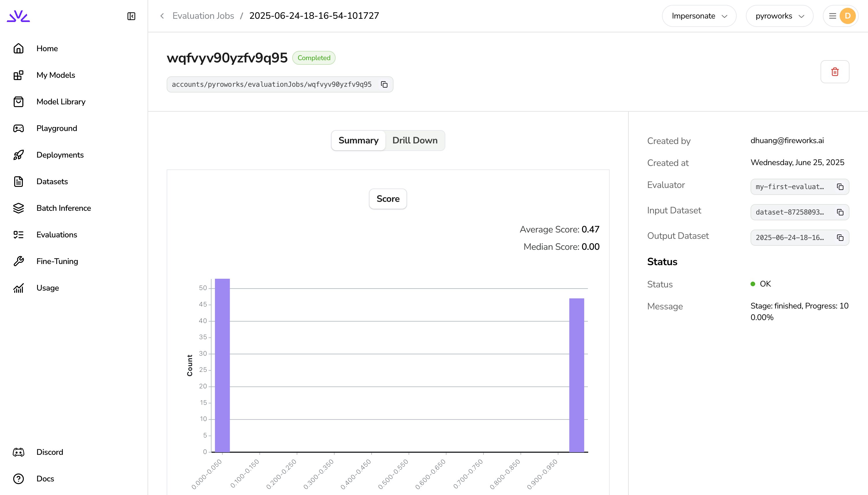Open the Fine-Tuning section
This screenshot has width=868, height=495.
click(57, 261)
